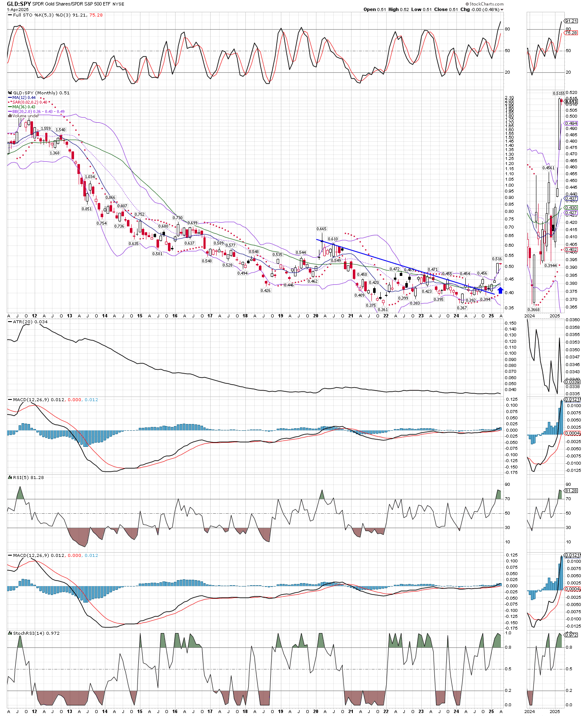Click the 0.516 recent high label
This screenshot has width=588, height=716.
click(497, 259)
